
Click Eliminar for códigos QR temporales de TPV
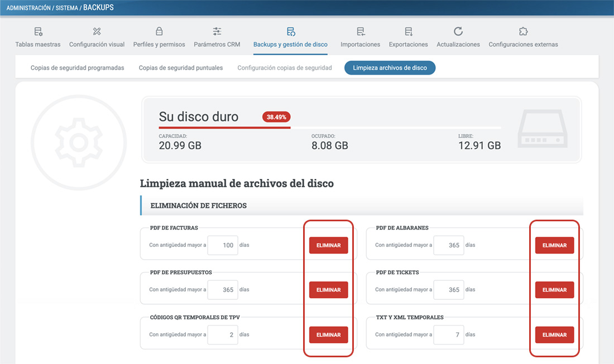(x=329, y=334)
